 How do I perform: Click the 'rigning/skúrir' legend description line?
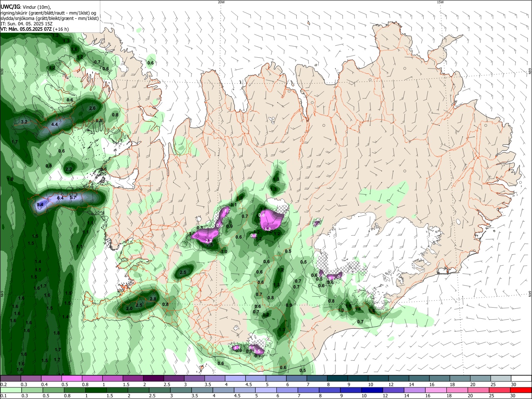point(48,12)
